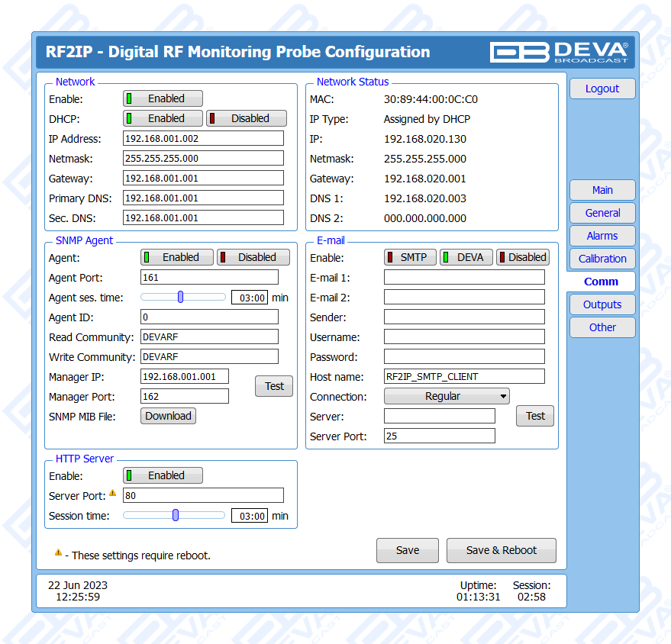
Task: Disable e-mail notifications
Action: 523,257
